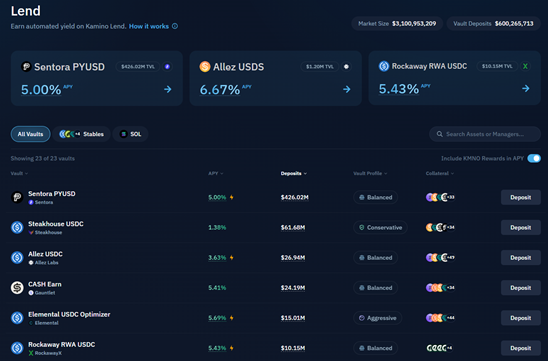The width and height of the screenshot is (548, 361).
Task: Click Market Size $3,100,953,209 pill
Action: (397, 23)
